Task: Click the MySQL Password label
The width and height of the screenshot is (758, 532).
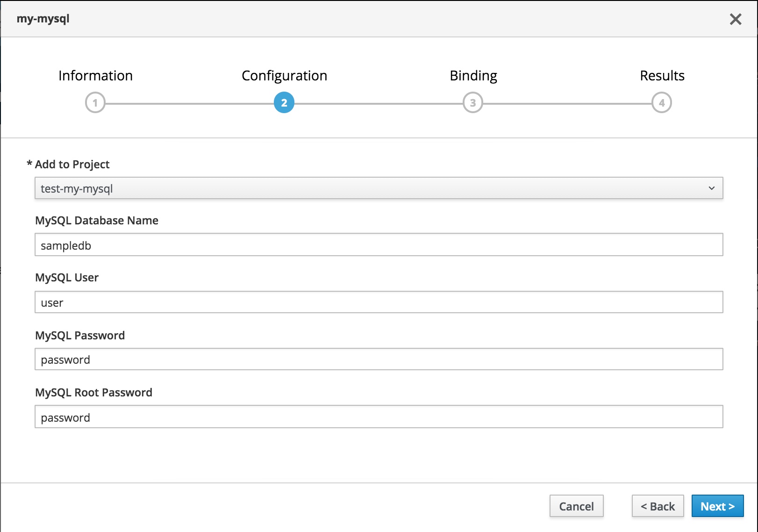Action: [x=80, y=336]
